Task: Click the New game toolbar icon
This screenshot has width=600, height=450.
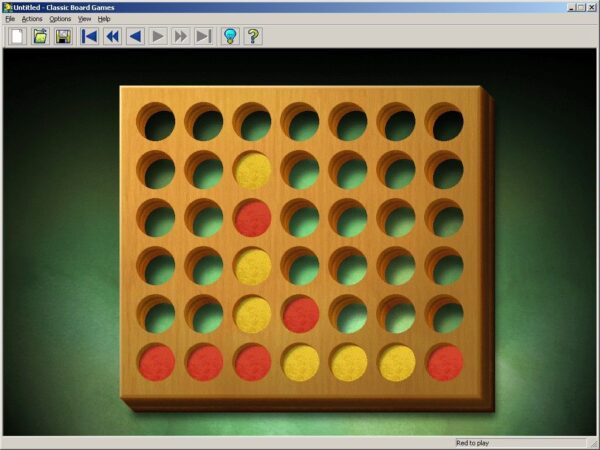Action: (x=17, y=37)
